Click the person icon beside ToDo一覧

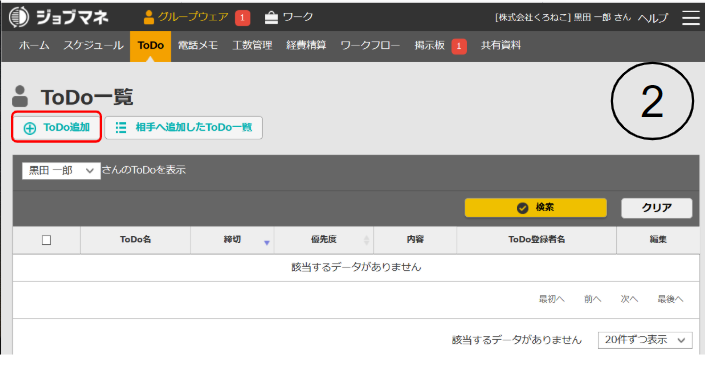(20, 96)
